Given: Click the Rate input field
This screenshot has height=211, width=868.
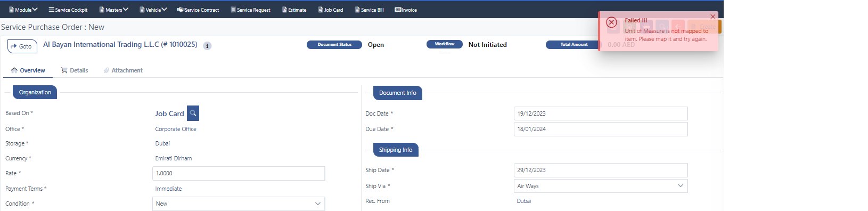Looking at the screenshot, I should click(239, 173).
